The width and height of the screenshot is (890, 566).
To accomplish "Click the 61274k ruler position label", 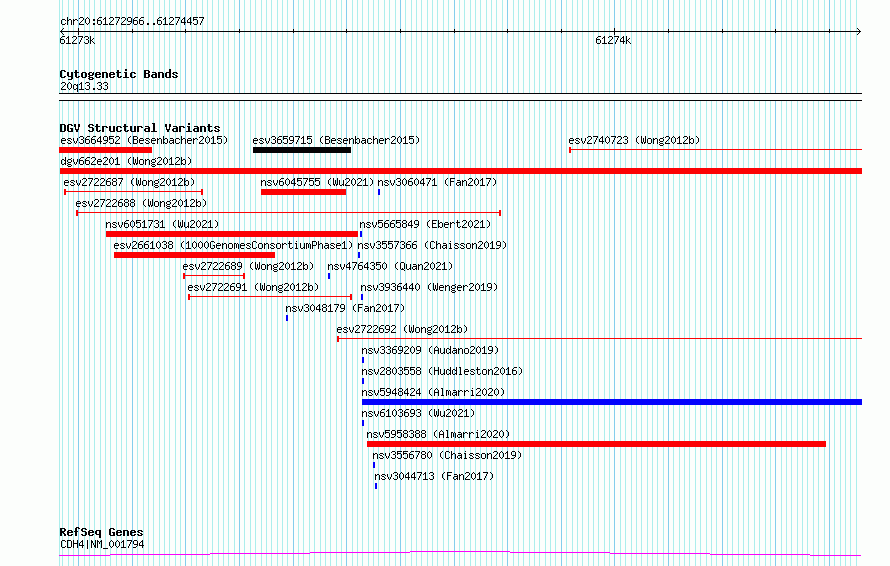I will tap(613, 40).
